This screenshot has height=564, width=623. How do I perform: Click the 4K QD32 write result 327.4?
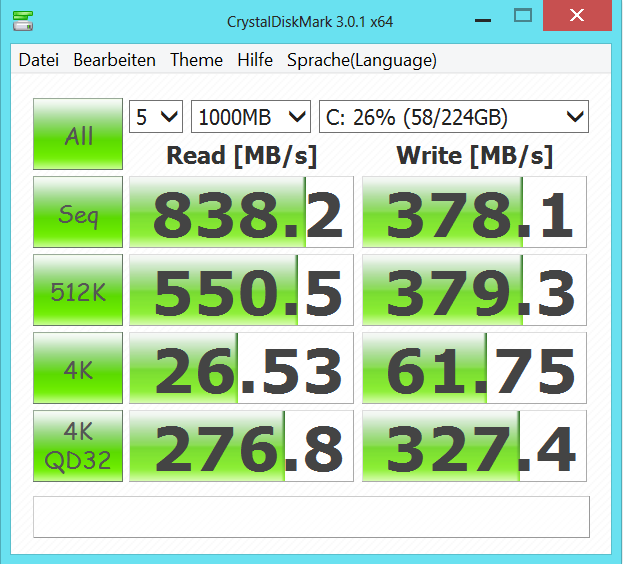click(x=474, y=446)
